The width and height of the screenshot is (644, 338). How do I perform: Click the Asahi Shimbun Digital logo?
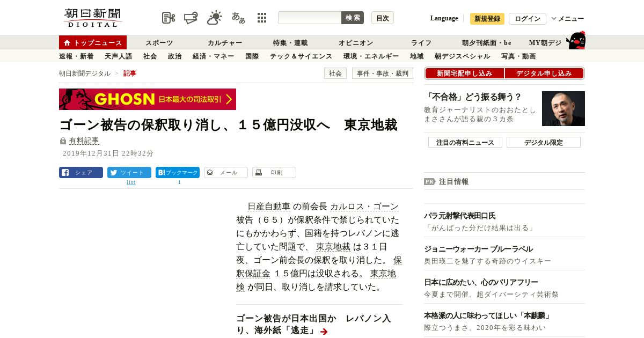(93, 18)
